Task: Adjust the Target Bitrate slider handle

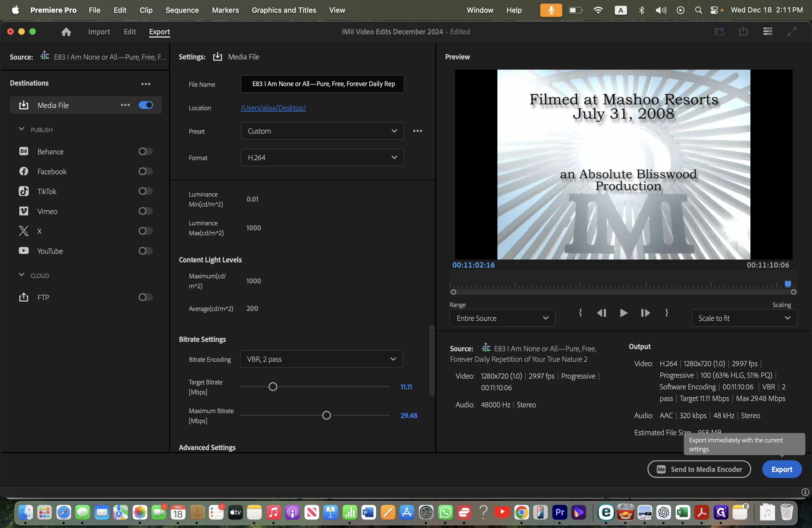Action: click(x=273, y=387)
